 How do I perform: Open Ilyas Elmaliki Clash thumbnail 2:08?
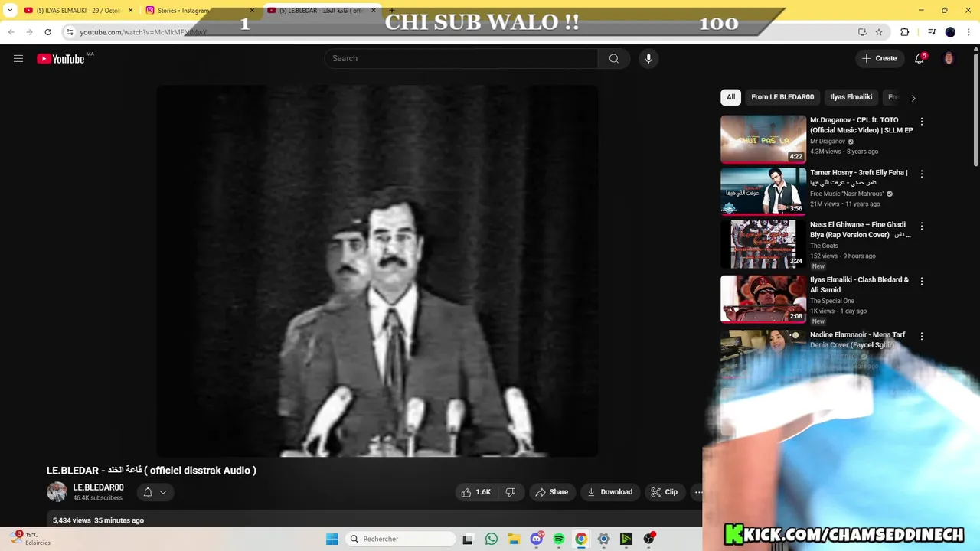coord(763,298)
